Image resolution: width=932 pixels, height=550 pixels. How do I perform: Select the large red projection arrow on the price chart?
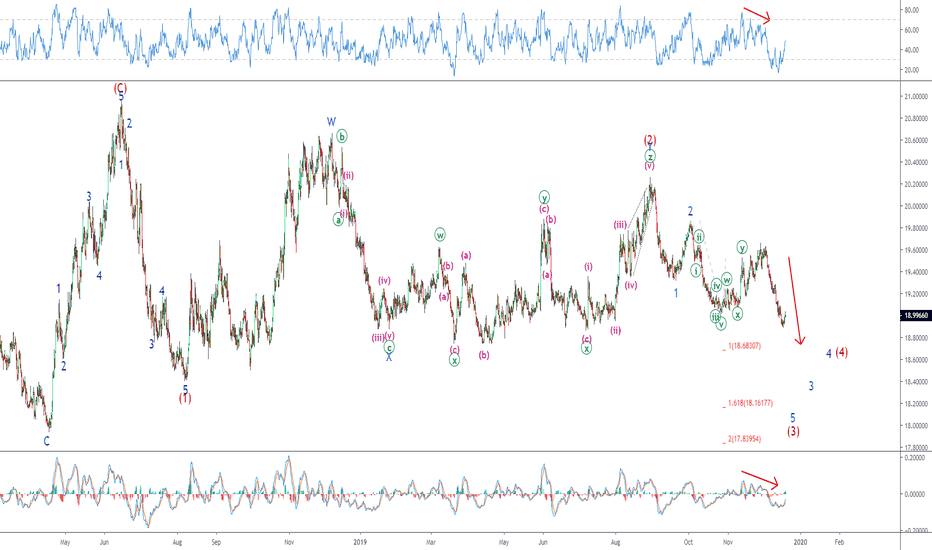pyautogui.click(x=795, y=301)
